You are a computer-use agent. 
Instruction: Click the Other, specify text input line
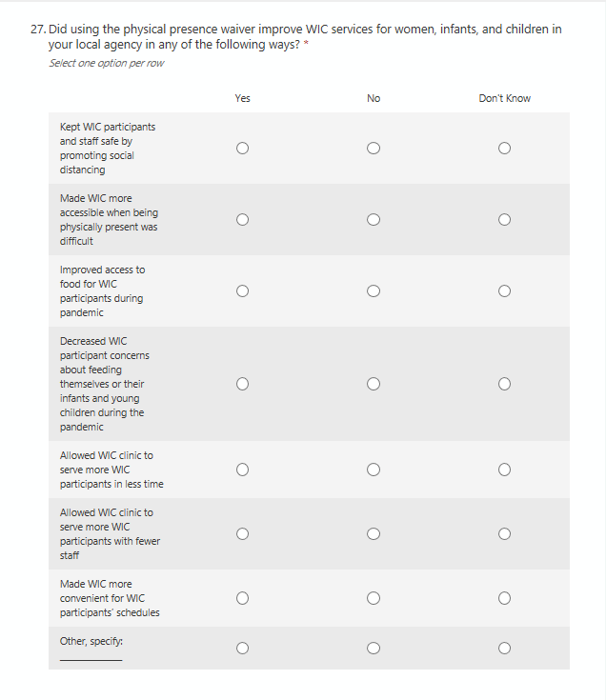pos(91,655)
